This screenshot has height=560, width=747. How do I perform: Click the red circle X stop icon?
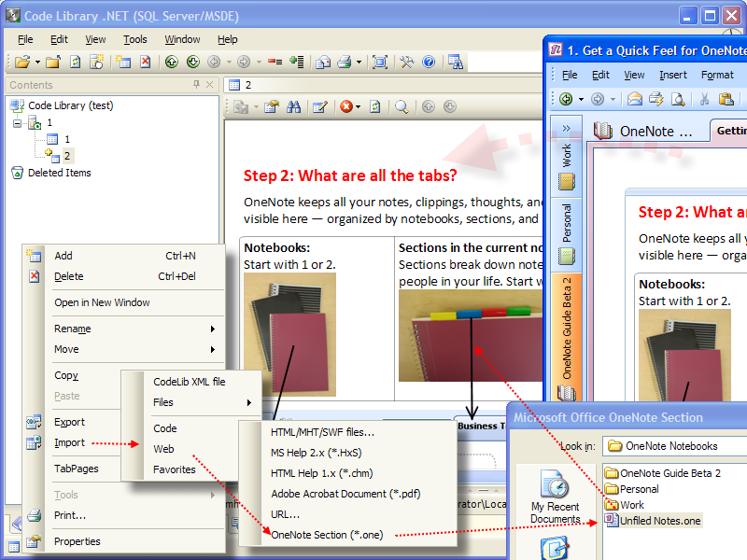[x=346, y=106]
